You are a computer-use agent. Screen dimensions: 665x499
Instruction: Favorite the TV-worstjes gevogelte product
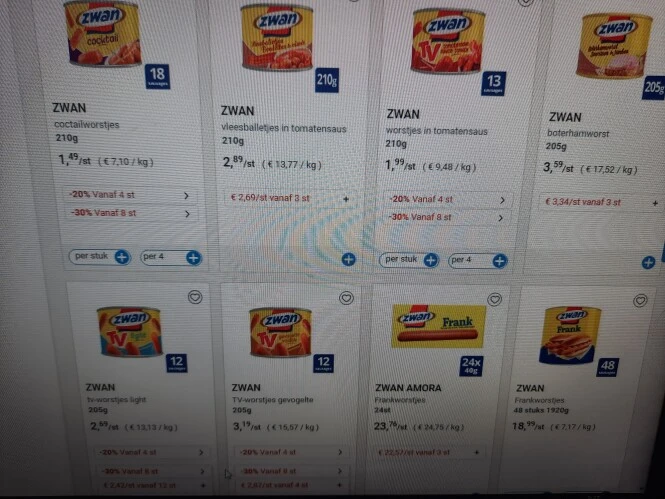pos(346,298)
